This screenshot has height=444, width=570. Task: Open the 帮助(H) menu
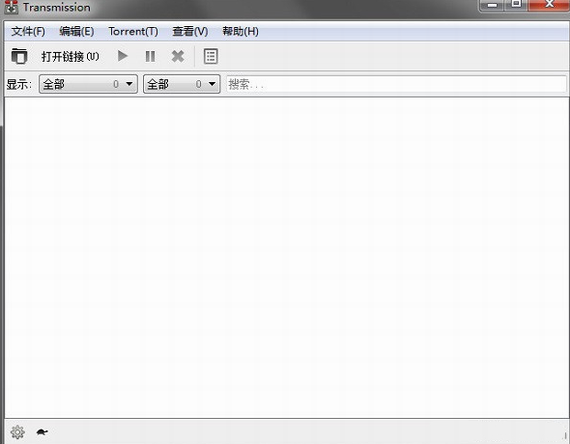point(240,32)
